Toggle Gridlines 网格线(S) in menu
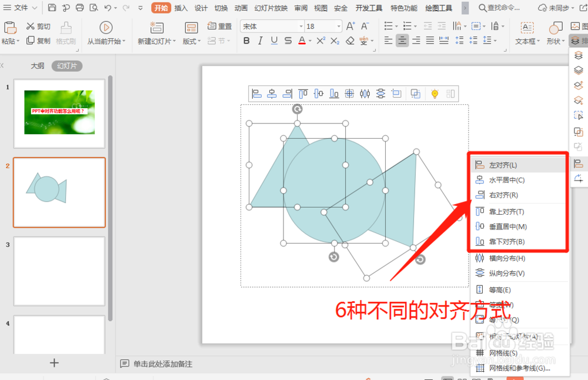588x380 pixels. (x=520, y=353)
